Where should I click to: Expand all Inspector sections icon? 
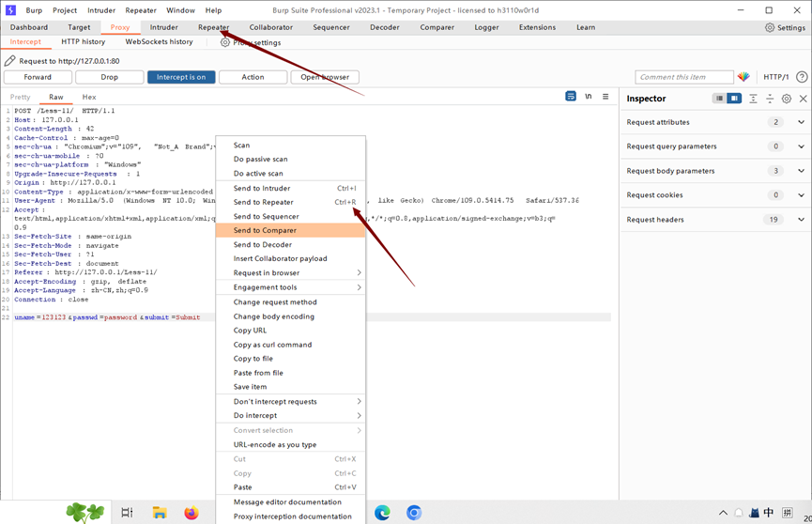pyautogui.click(x=754, y=99)
